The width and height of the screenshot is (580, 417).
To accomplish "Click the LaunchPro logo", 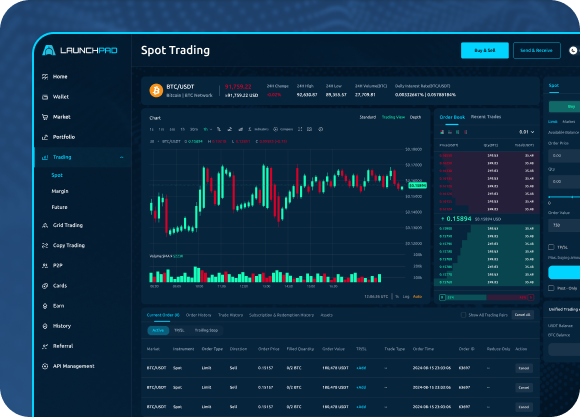I will (x=80, y=50).
